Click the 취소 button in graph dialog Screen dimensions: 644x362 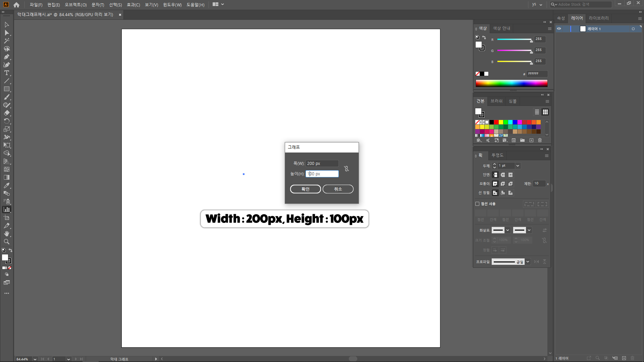tap(338, 189)
